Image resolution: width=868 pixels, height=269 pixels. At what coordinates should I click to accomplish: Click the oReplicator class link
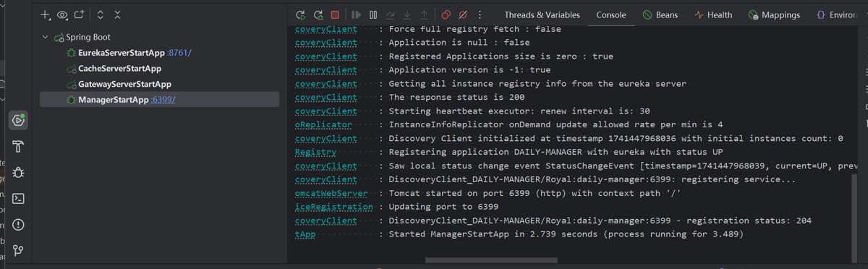click(323, 124)
